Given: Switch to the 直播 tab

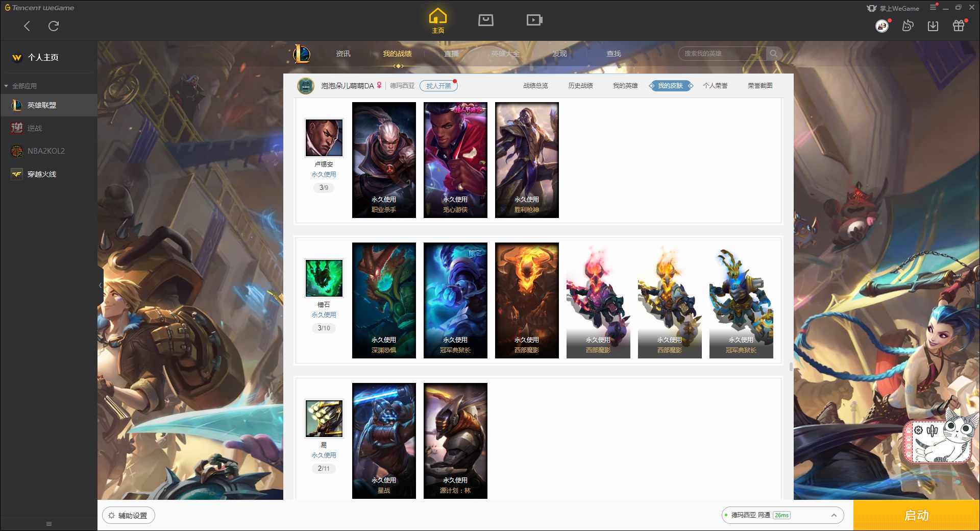Looking at the screenshot, I should [x=452, y=54].
